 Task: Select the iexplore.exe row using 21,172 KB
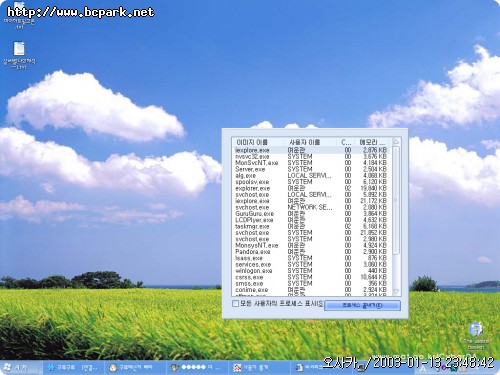[312, 201]
